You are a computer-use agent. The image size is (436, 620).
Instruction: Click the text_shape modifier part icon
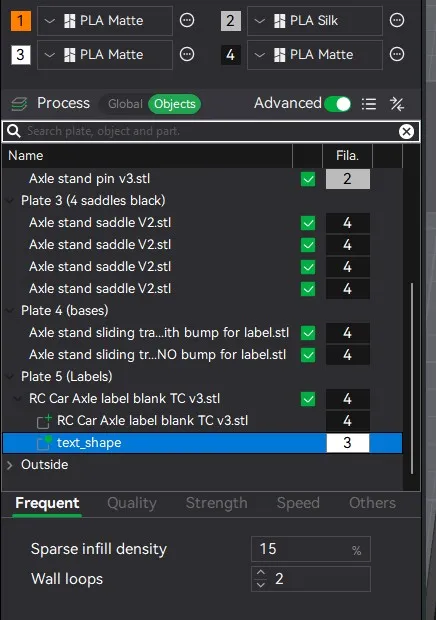point(44,442)
